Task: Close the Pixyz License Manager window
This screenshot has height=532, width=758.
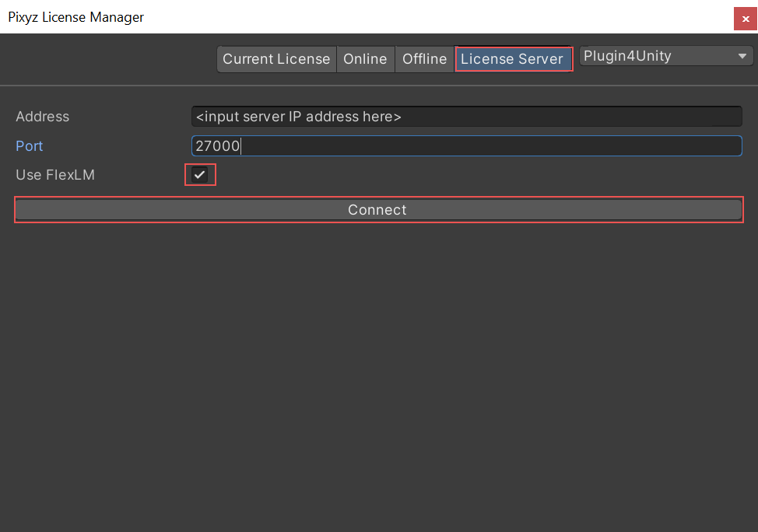Action: [745, 19]
